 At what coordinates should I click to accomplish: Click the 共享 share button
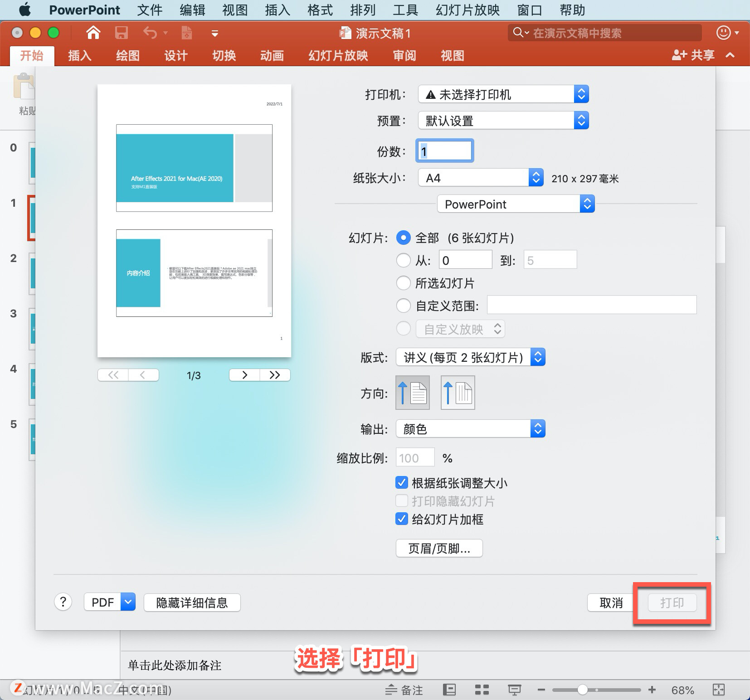(693, 55)
